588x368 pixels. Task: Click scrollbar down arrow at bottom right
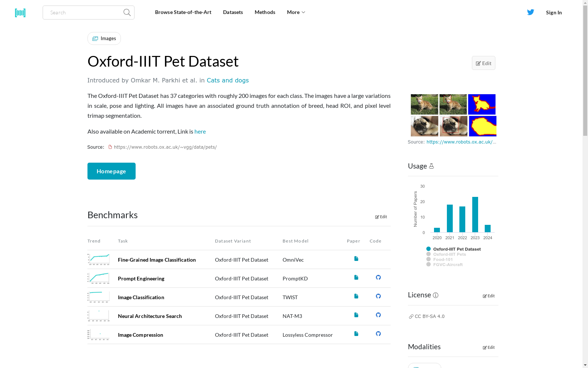[585, 365]
